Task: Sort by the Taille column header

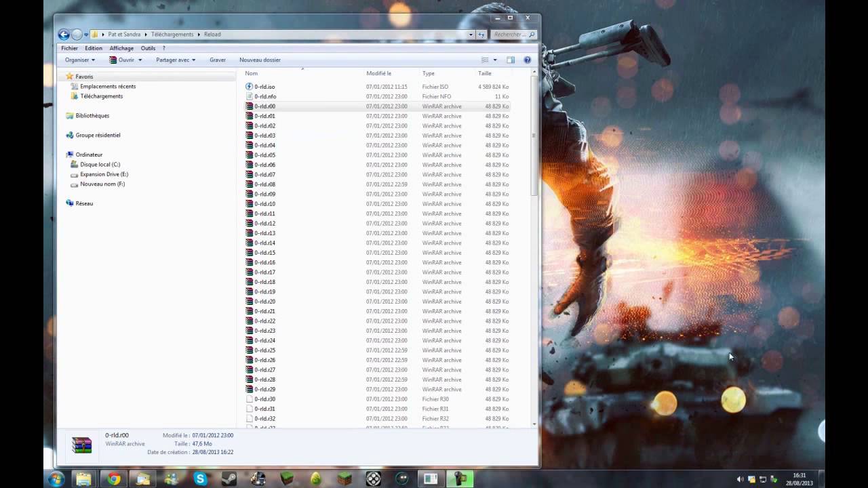Action: [485, 73]
